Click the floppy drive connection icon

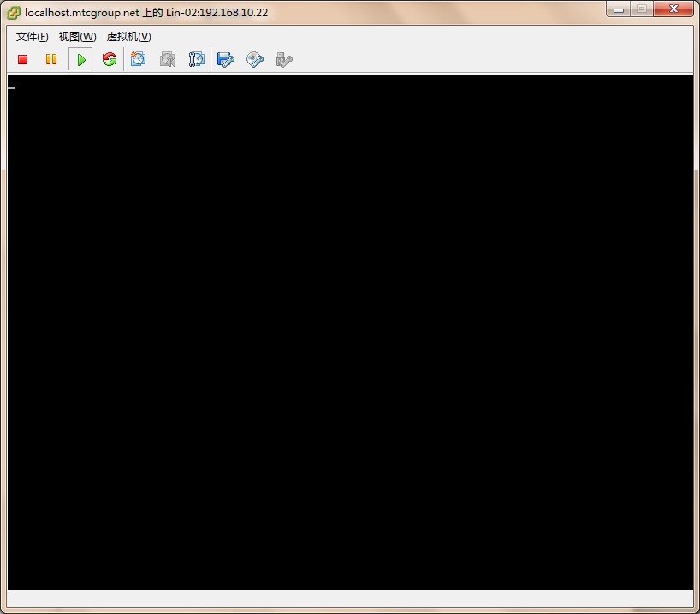click(x=225, y=59)
